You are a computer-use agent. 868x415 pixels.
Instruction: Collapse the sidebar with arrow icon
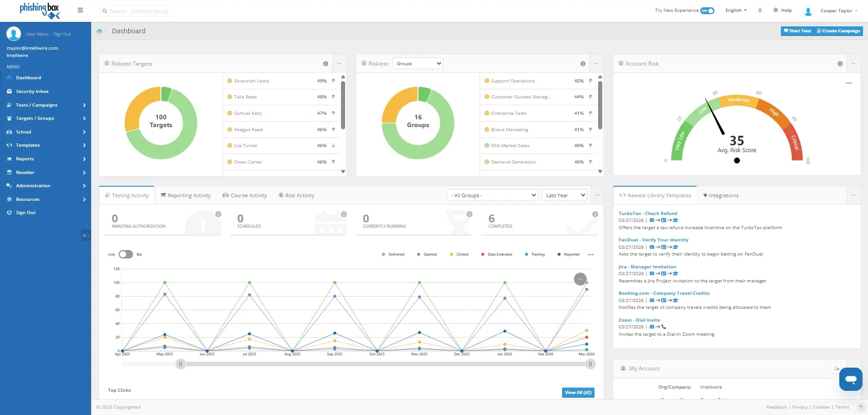pyautogui.click(x=85, y=236)
